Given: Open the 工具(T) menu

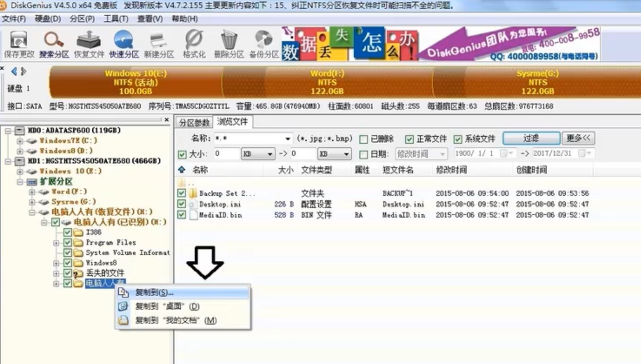Looking at the screenshot, I should click(115, 19).
